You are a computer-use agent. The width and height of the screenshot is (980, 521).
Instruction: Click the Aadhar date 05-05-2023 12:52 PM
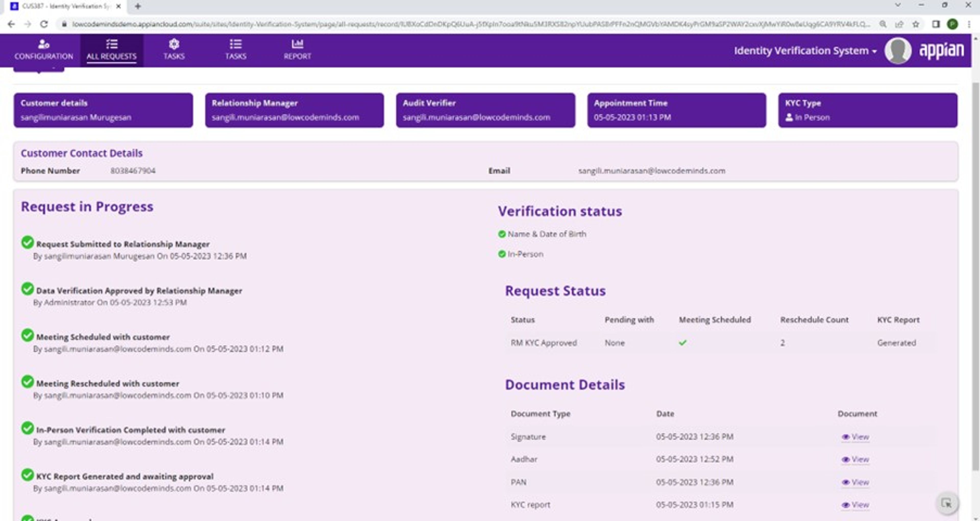coord(694,459)
